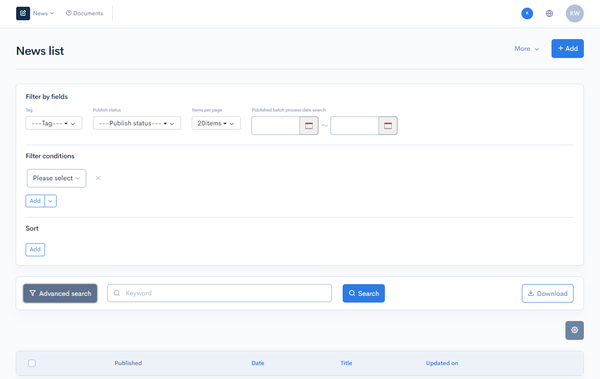Screen dimensions: 600x379
Task: Open the items per page dropdown
Action: [x=216, y=123]
